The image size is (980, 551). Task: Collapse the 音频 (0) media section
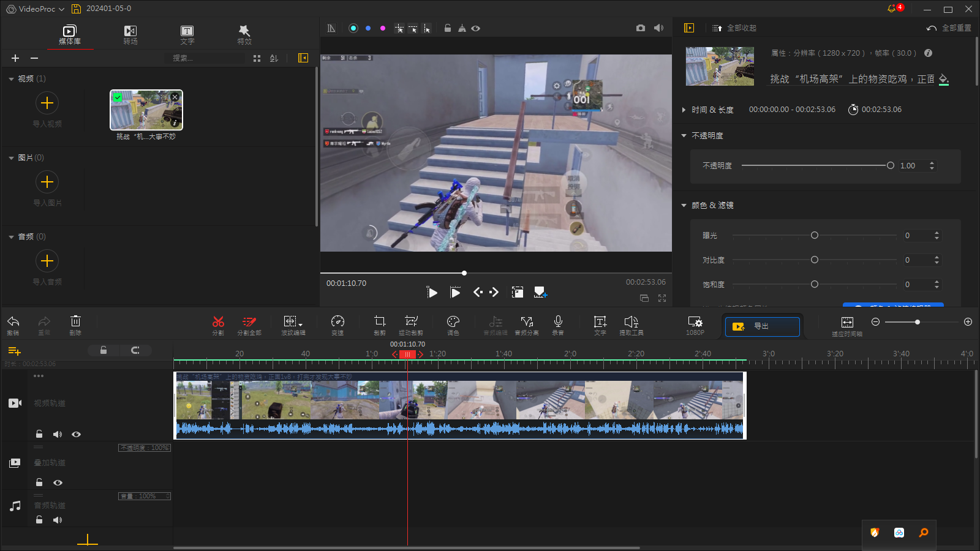11,237
